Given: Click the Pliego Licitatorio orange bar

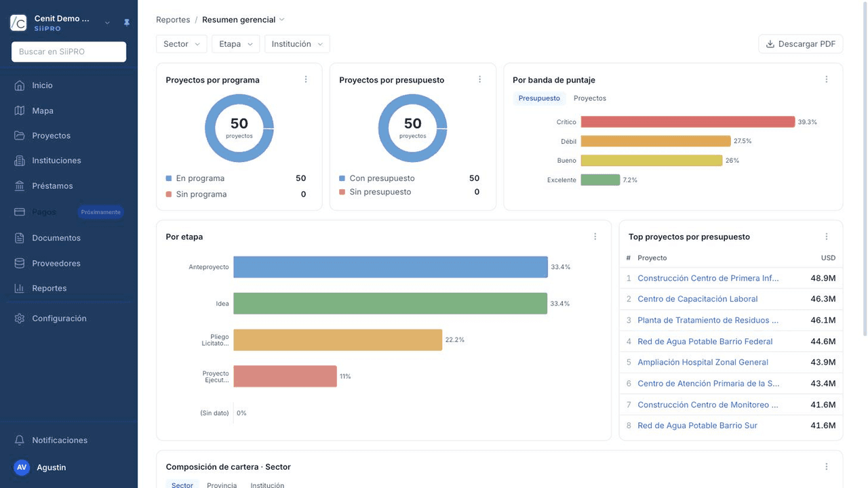Looking at the screenshot, I should 338,340.
